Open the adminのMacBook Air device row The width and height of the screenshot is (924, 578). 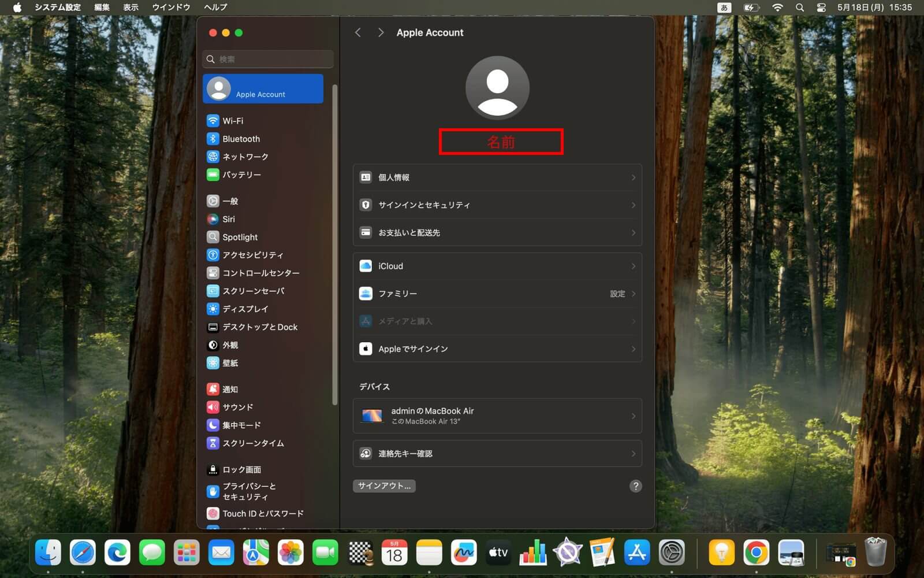coord(497,416)
